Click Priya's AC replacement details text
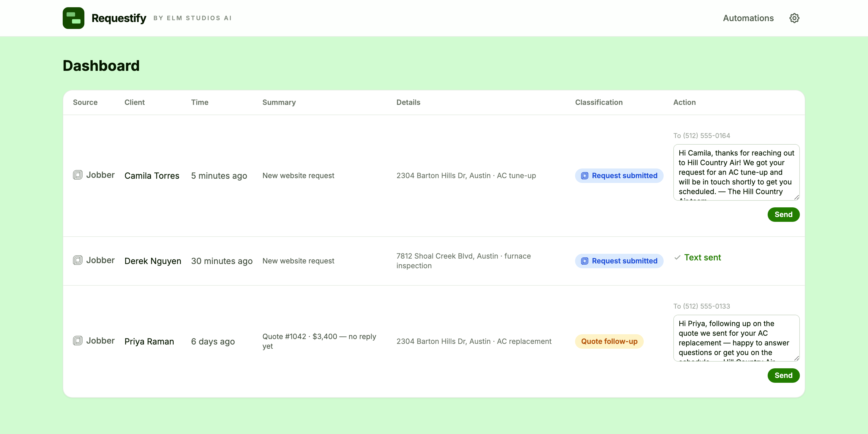The height and width of the screenshot is (434, 868). tap(474, 341)
